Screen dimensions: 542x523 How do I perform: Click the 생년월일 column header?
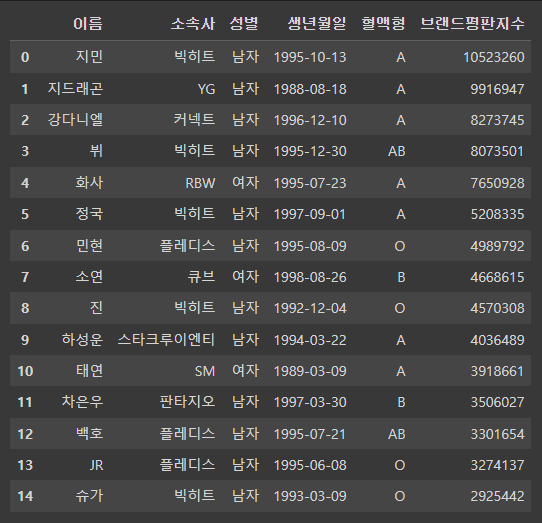(317, 24)
